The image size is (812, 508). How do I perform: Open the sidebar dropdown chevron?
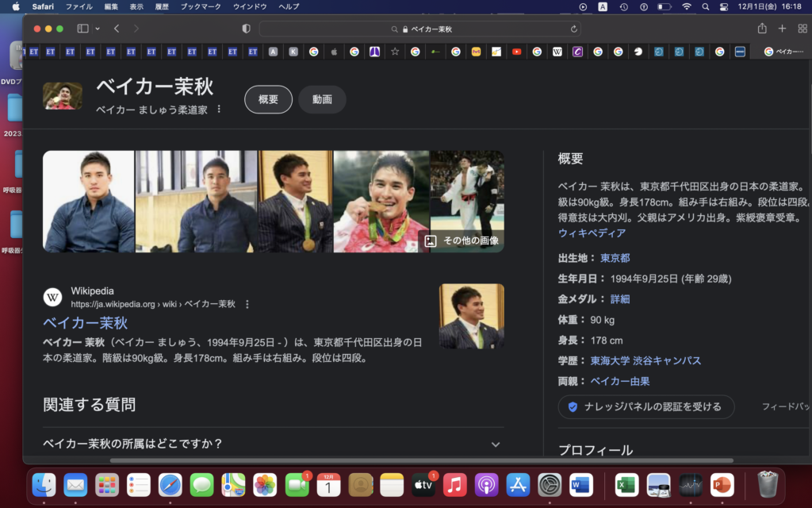98,29
